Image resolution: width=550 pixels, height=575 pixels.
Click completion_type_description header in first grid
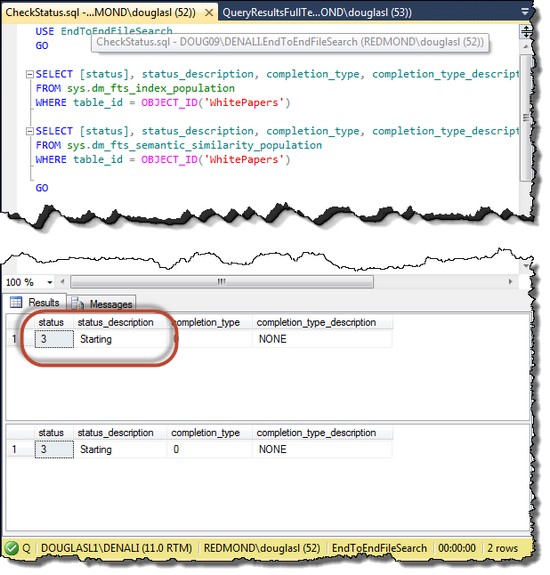click(x=322, y=322)
